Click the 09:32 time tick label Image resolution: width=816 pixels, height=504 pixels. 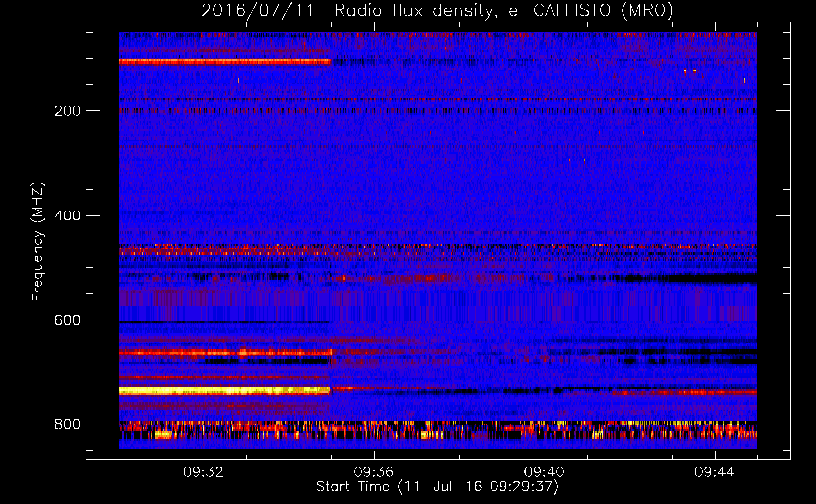203,472
